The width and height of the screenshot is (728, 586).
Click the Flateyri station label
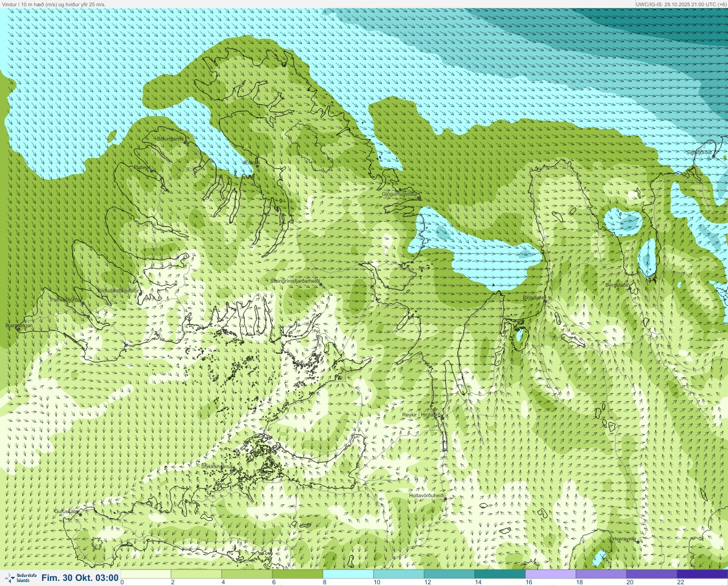click(142, 167)
